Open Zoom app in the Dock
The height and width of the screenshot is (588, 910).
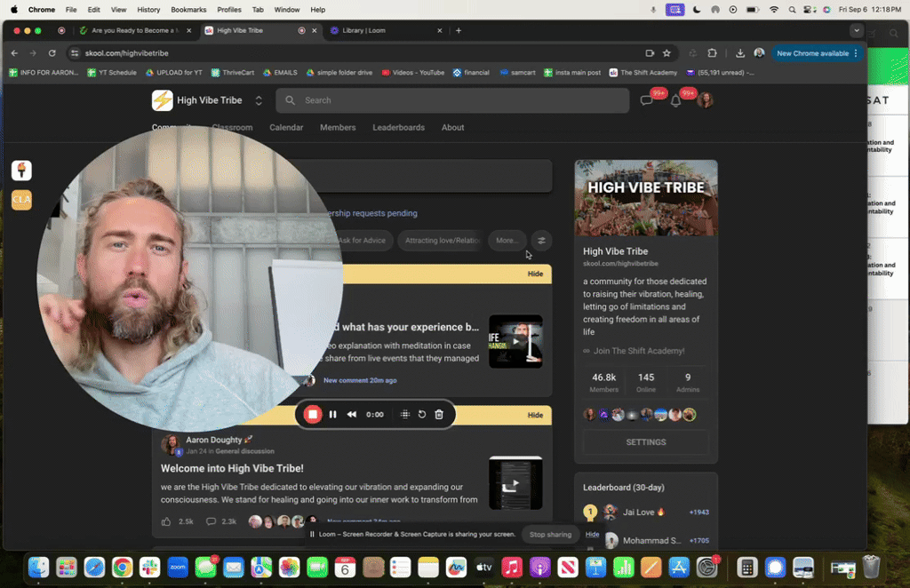tap(178, 567)
